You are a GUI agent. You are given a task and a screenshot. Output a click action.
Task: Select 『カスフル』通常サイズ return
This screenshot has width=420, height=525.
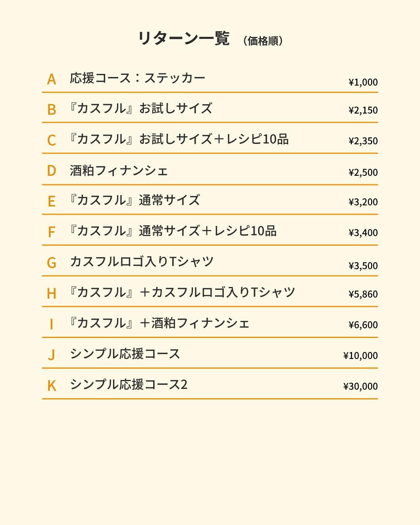point(134,200)
